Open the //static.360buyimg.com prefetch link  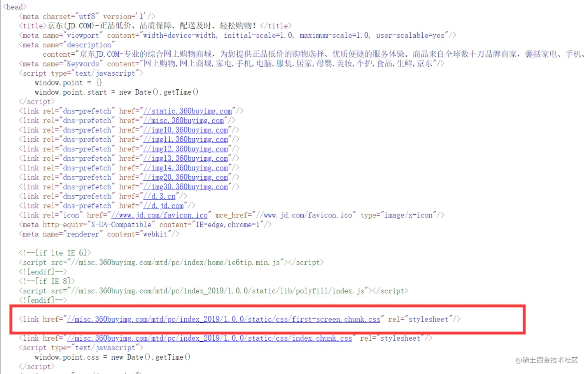tap(187, 111)
